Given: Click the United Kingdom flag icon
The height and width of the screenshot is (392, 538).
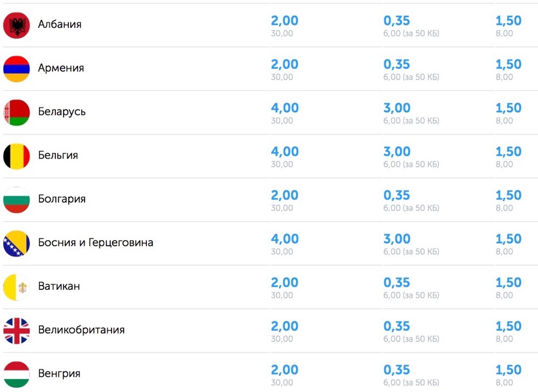Looking at the screenshot, I should coord(17,331).
